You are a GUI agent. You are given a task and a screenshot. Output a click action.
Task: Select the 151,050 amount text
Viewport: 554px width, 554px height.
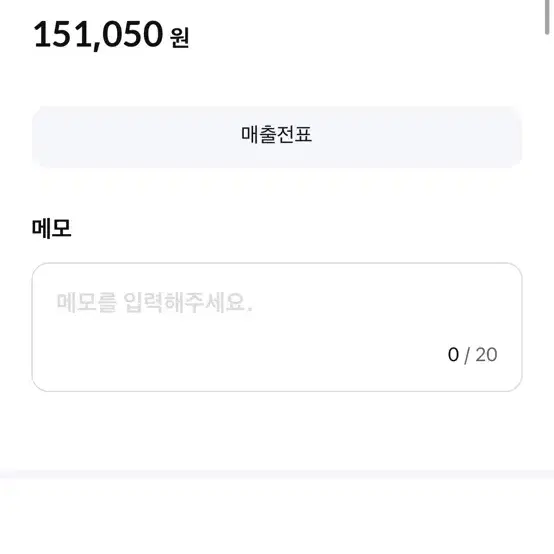(98, 35)
